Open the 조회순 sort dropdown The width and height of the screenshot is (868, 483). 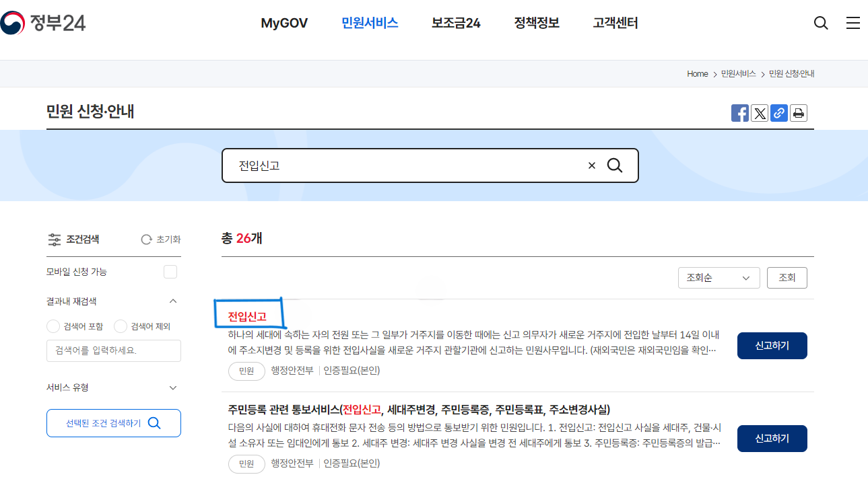(x=719, y=278)
